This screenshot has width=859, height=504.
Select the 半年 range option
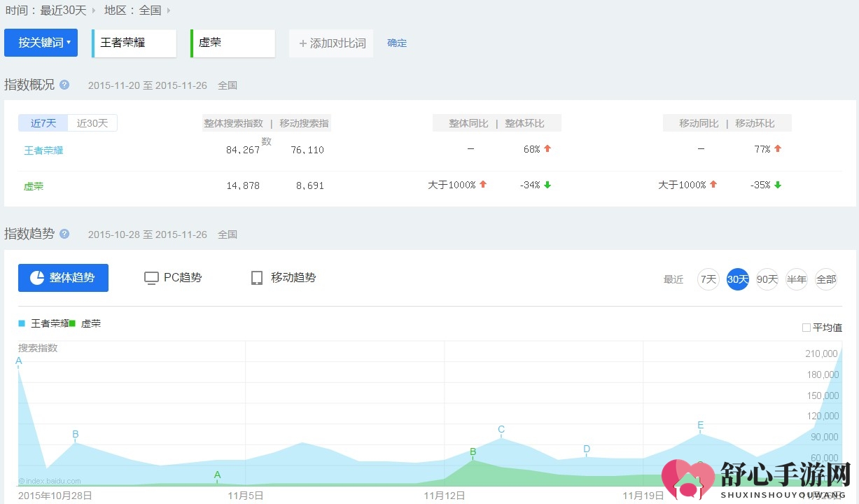click(797, 279)
